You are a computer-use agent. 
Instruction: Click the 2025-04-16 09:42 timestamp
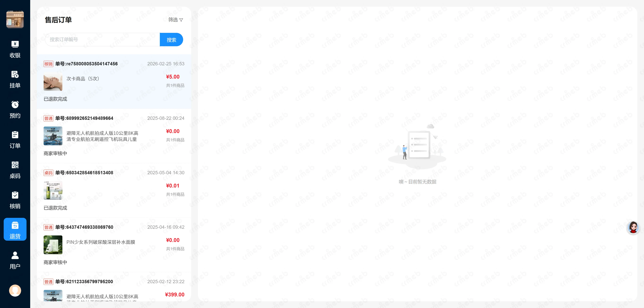pyautogui.click(x=166, y=227)
